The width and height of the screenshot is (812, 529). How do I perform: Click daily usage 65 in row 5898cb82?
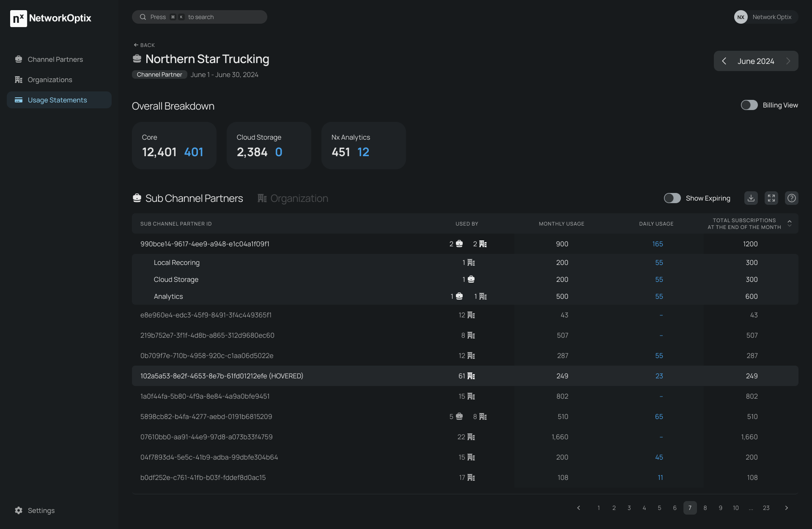pos(659,416)
